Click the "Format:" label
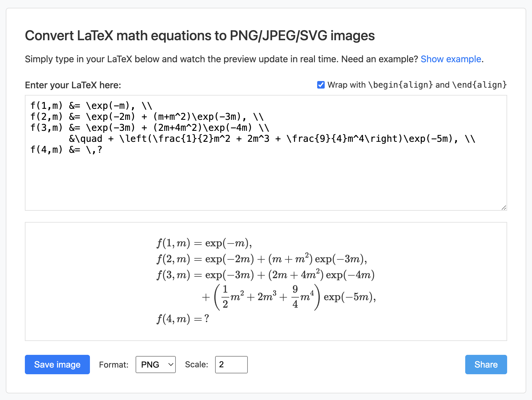Viewport: 532px width, 400px height. tap(113, 365)
